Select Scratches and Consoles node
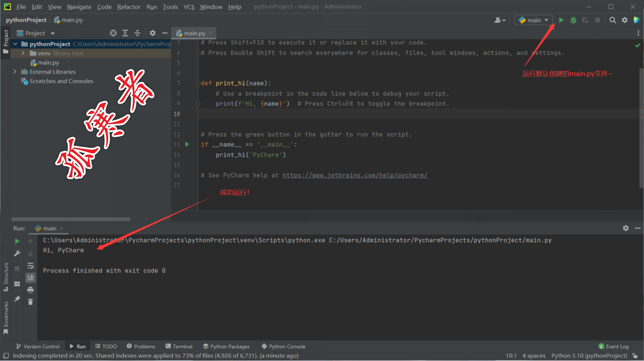 [x=57, y=81]
